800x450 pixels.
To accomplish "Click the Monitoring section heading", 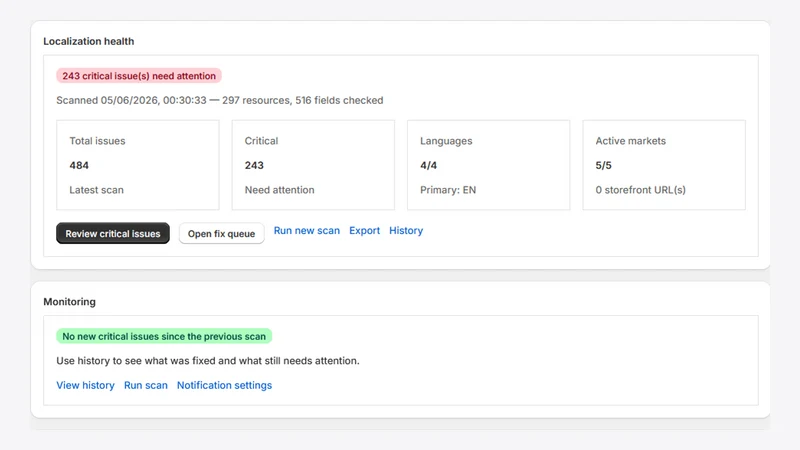I will pyautogui.click(x=69, y=302).
